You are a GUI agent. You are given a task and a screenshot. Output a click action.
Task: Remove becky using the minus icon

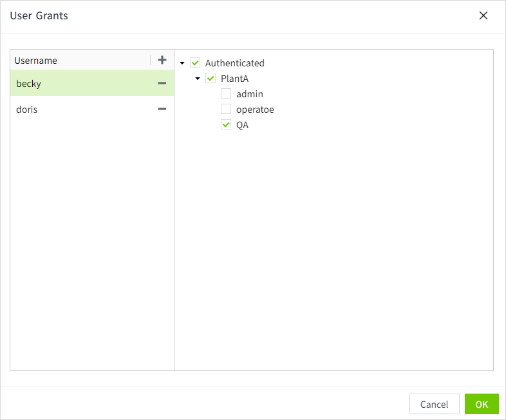(x=162, y=83)
